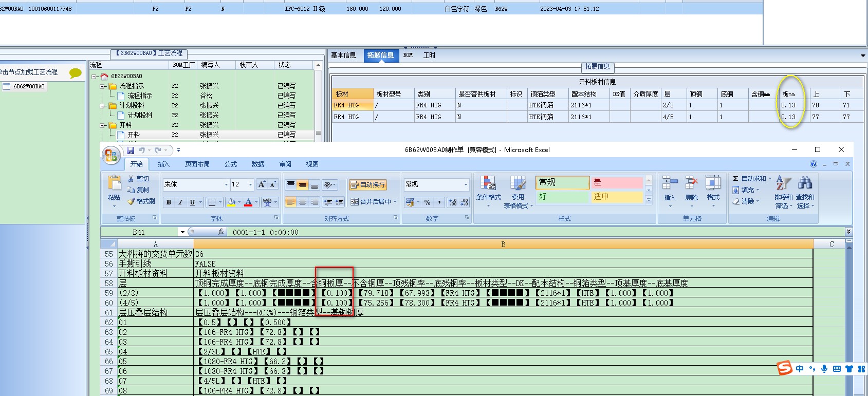Apply the 好 green cell style
The width and height of the screenshot is (868, 396).
[563, 197]
